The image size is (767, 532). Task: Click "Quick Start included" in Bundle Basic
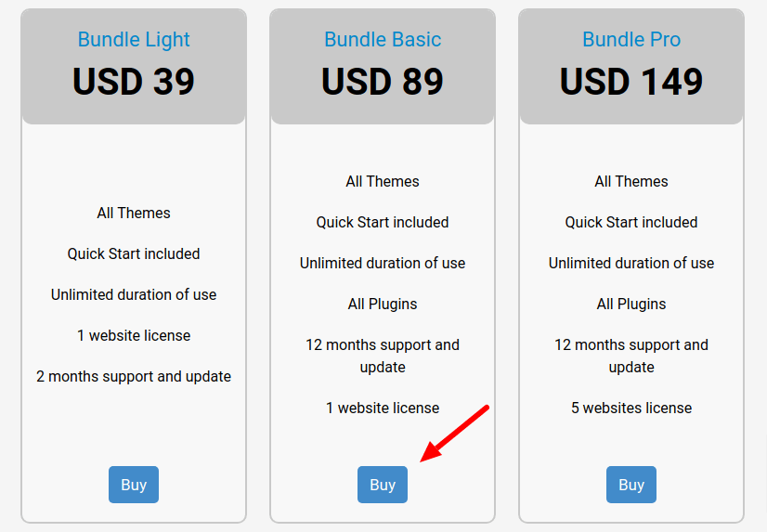[x=383, y=222]
